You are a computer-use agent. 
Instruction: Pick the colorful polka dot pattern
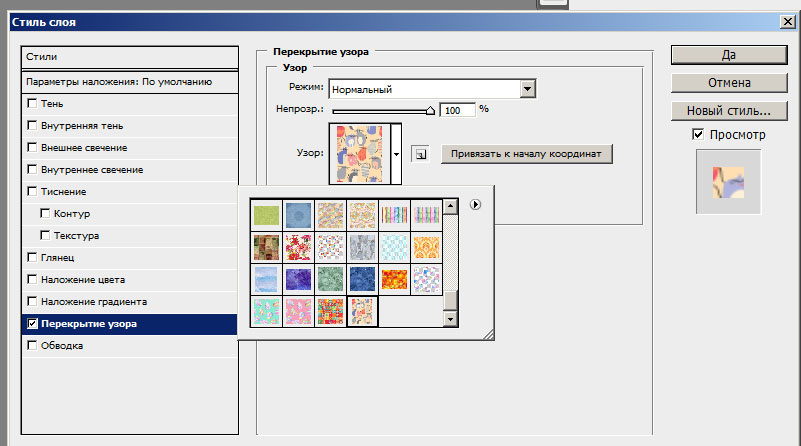tap(331, 247)
